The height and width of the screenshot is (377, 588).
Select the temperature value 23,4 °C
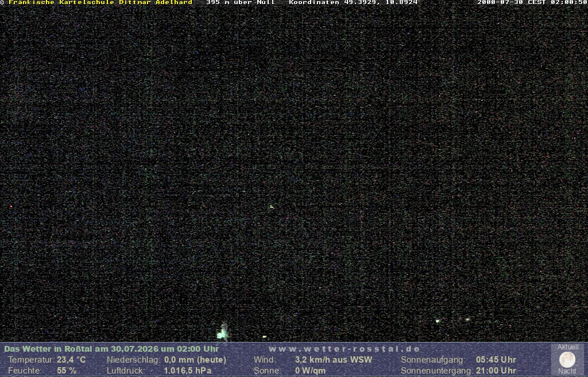(71, 360)
